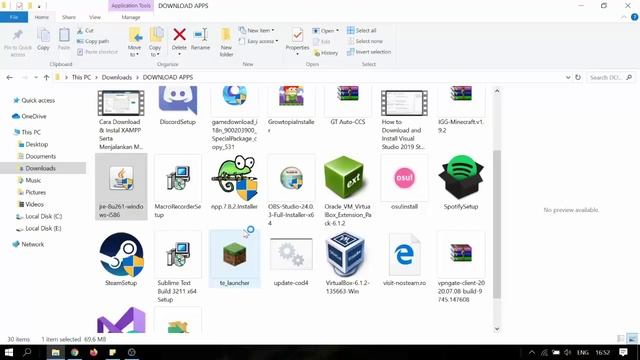Click the taskbar volume icon
This screenshot has width=640, height=360.
(568, 352)
